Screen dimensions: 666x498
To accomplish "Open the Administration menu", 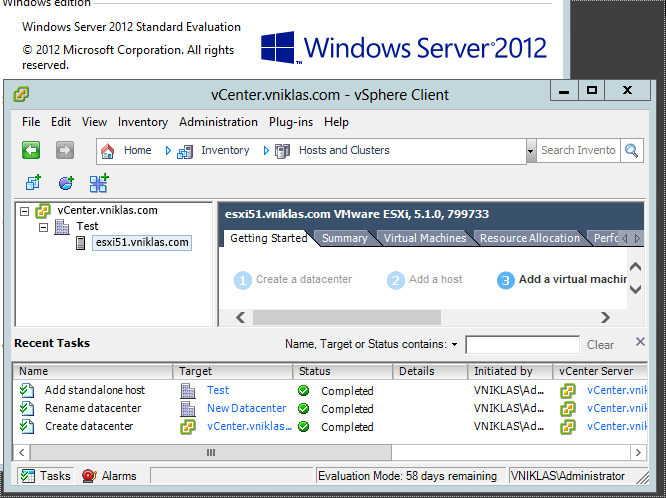I will click(218, 122).
